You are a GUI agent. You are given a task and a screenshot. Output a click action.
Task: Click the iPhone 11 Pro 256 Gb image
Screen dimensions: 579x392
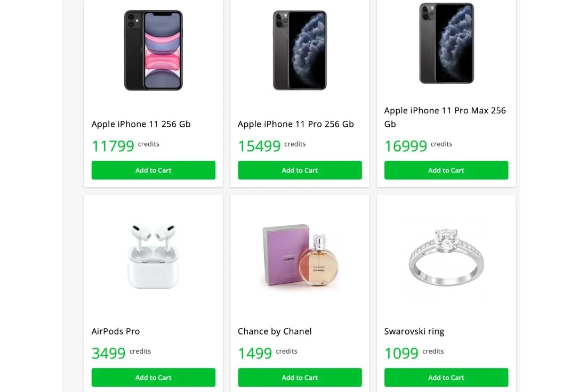point(300,50)
